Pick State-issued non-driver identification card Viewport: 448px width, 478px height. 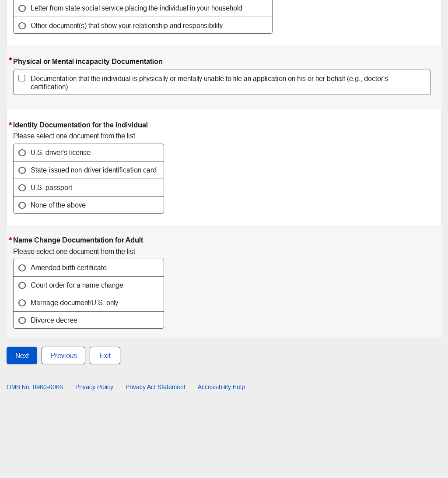[x=22, y=170]
